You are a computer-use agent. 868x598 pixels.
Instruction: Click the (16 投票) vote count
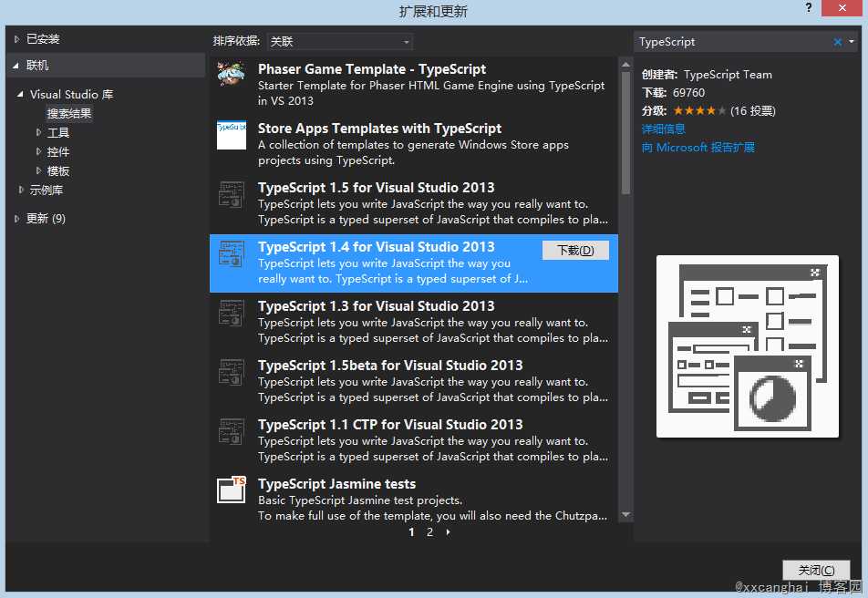tap(753, 110)
